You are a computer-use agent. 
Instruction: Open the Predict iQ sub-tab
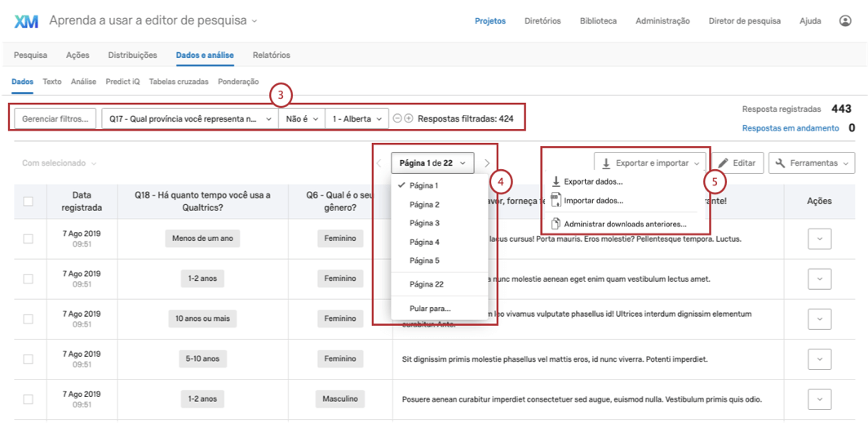pos(123,81)
